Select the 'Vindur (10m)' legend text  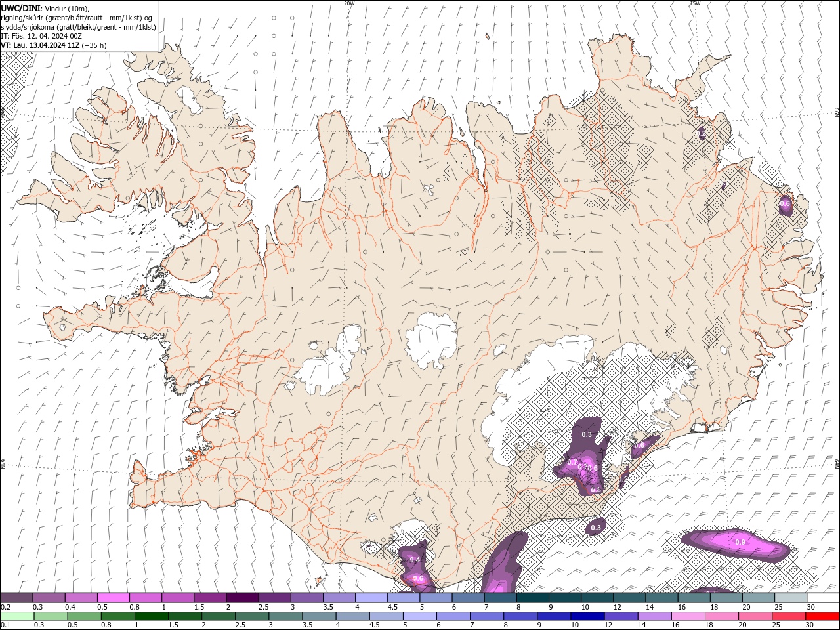pos(66,8)
